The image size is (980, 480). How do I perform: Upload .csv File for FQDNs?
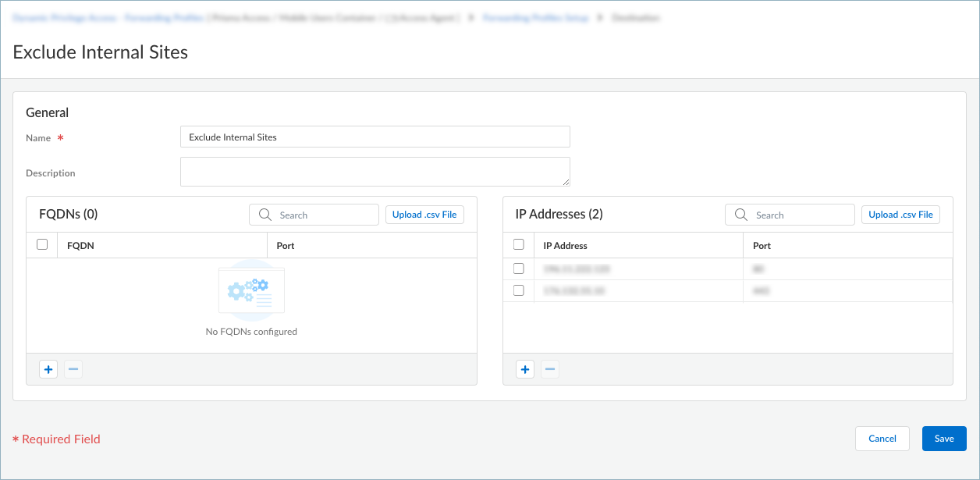424,215
